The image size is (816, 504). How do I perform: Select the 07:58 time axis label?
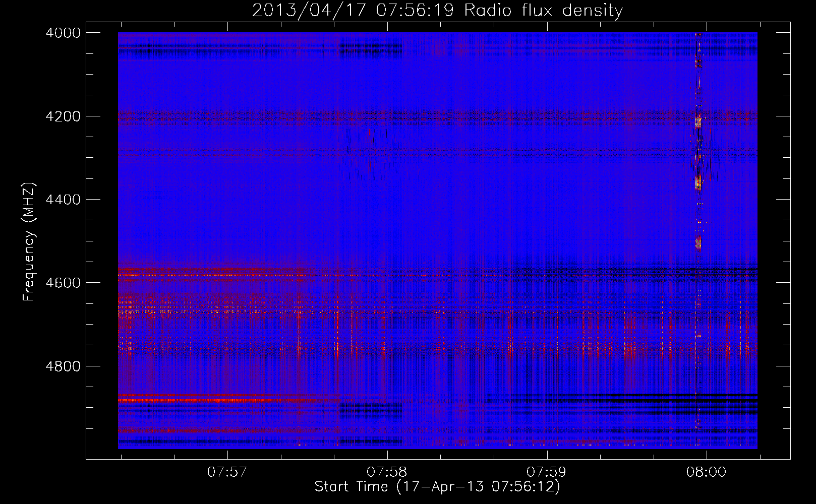tap(387, 472)
